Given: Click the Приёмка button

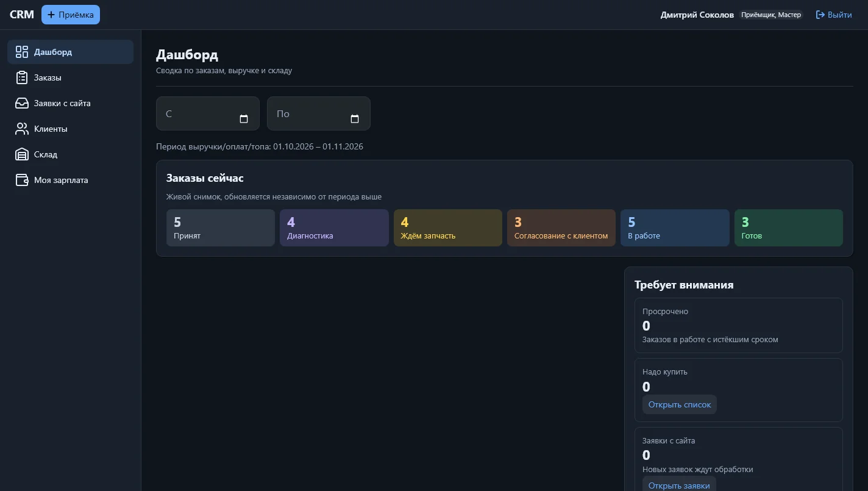Looking at the screenshot, I should 71,15.
